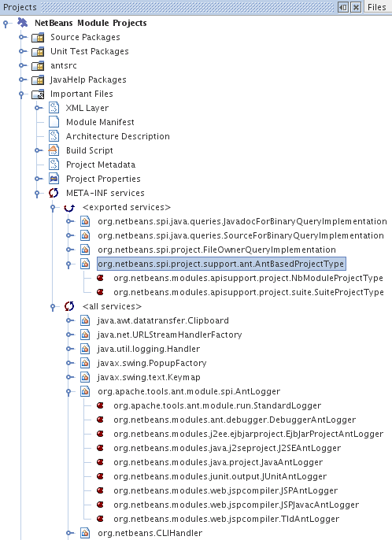
Task: Select the Project Metadata label
Action: coord(101,165)
